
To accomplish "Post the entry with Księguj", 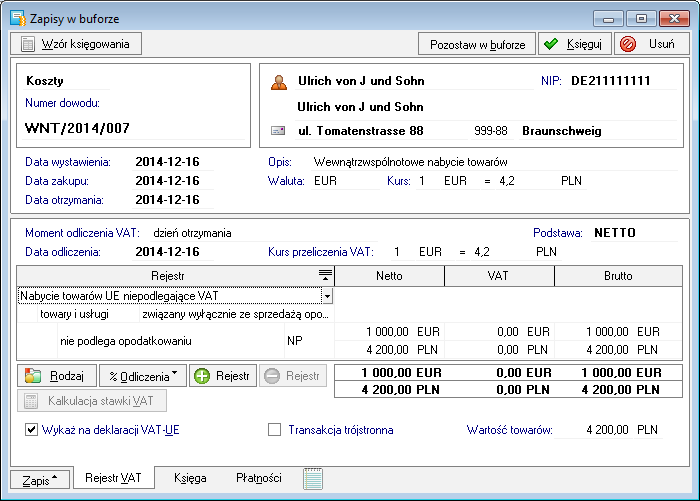I will coord(574,44).
